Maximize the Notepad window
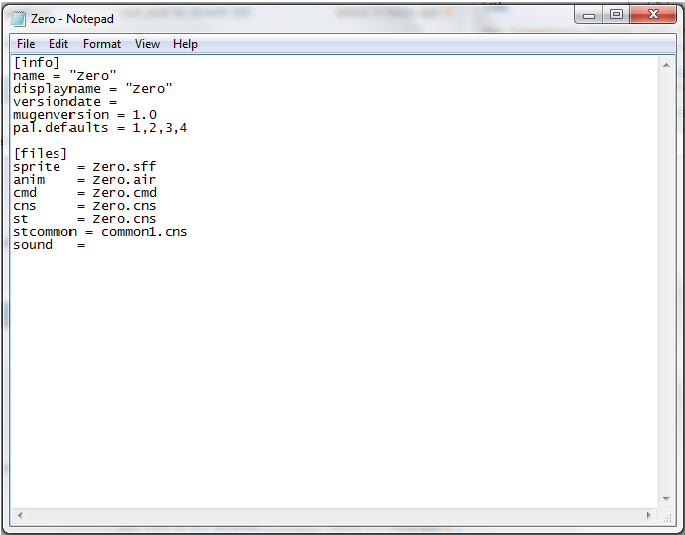The height and width of the screenshot is (535, 685). (x=616, y=15)
